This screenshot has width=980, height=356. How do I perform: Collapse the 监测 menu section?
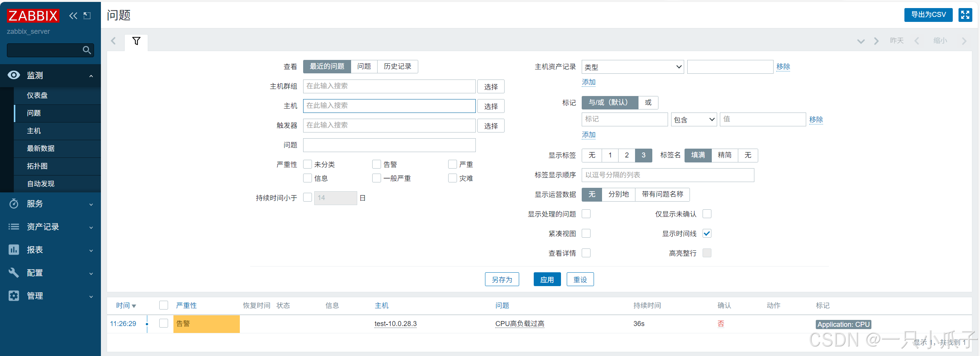tap(91, 76)
